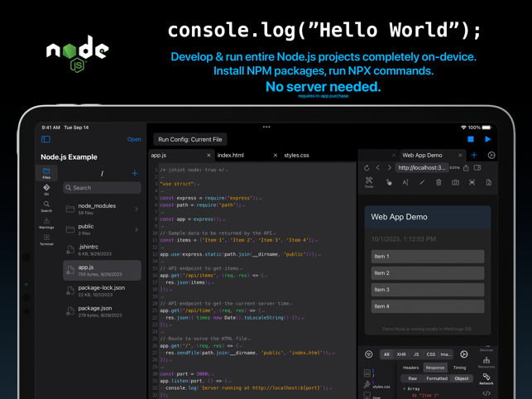Stop the running project

pos(471,139)
